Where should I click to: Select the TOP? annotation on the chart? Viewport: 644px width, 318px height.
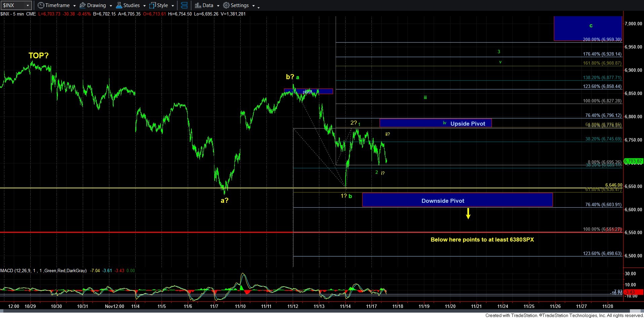[38, 56]
